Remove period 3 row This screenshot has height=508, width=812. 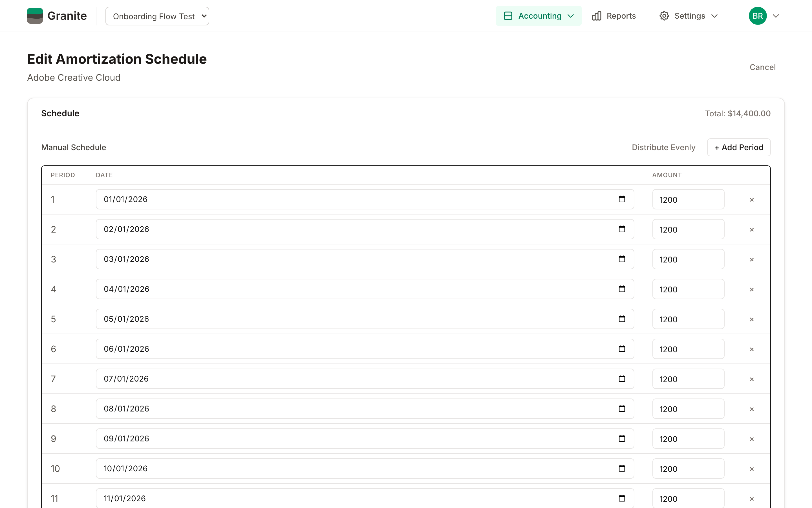(752, 259)
